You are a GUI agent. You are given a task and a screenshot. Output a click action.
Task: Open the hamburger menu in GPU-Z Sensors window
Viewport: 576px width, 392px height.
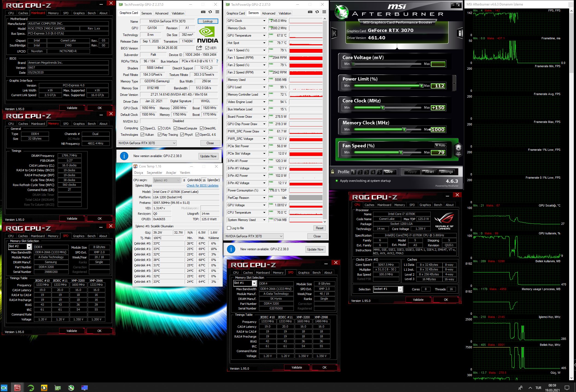324,12
